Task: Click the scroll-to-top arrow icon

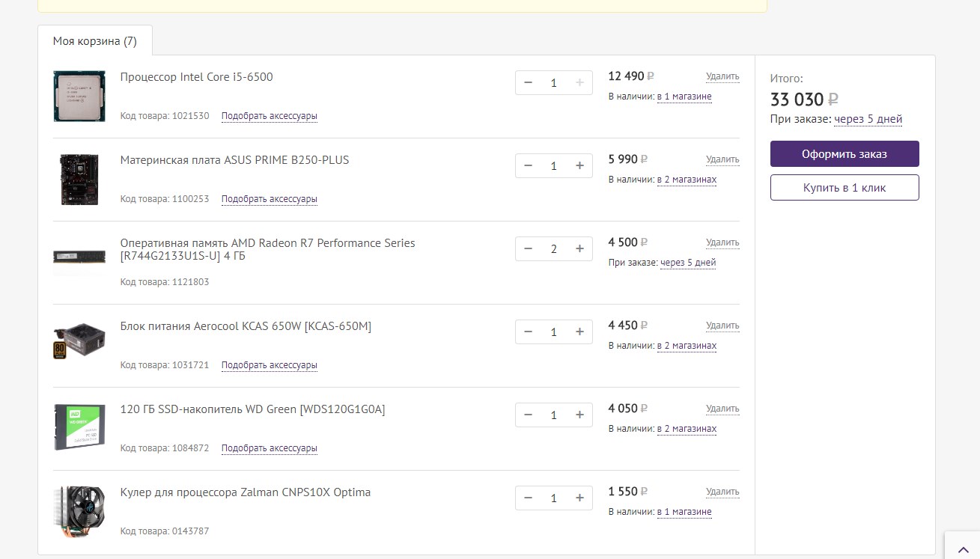Action: [x=963, y=549]
